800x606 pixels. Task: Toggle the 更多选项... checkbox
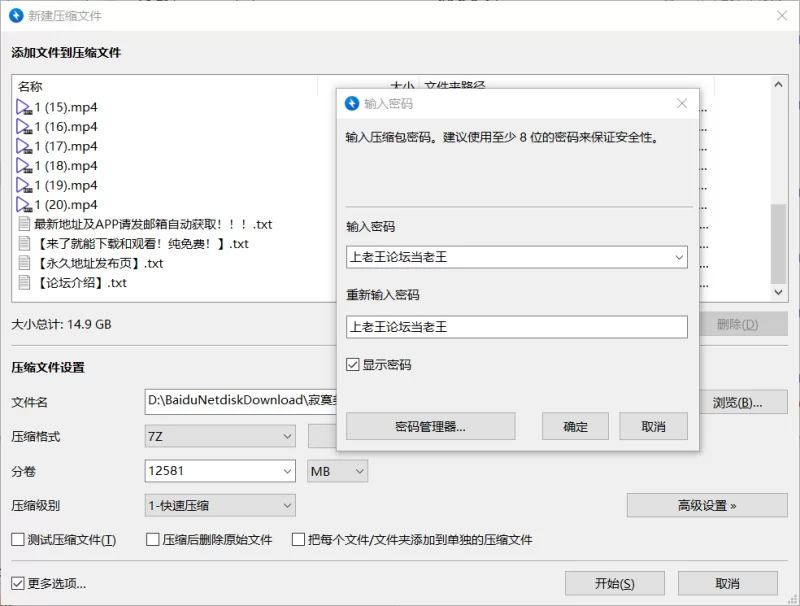(18, 584)
